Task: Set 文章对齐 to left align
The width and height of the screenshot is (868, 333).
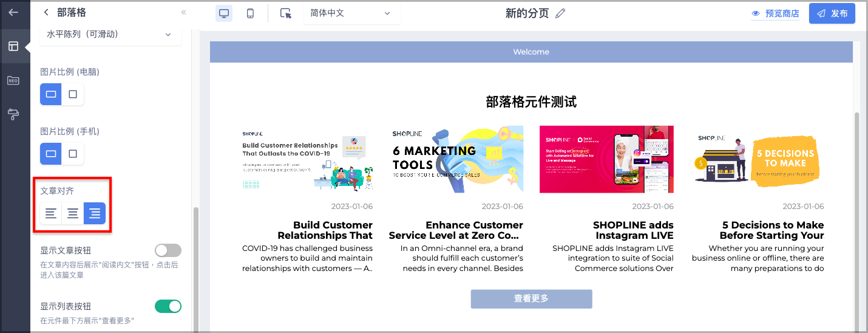Action: click(51, 213)
